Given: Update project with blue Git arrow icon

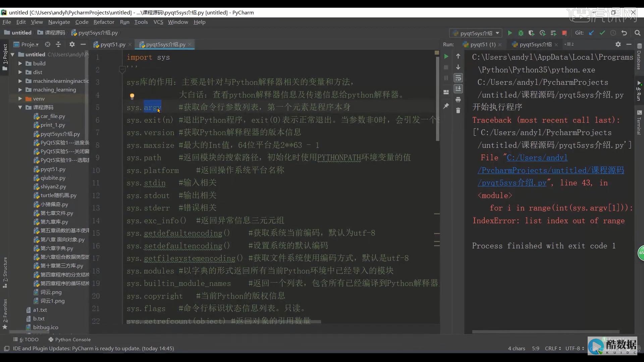Looking at the screenshot, I should click(x=591, y=33).
